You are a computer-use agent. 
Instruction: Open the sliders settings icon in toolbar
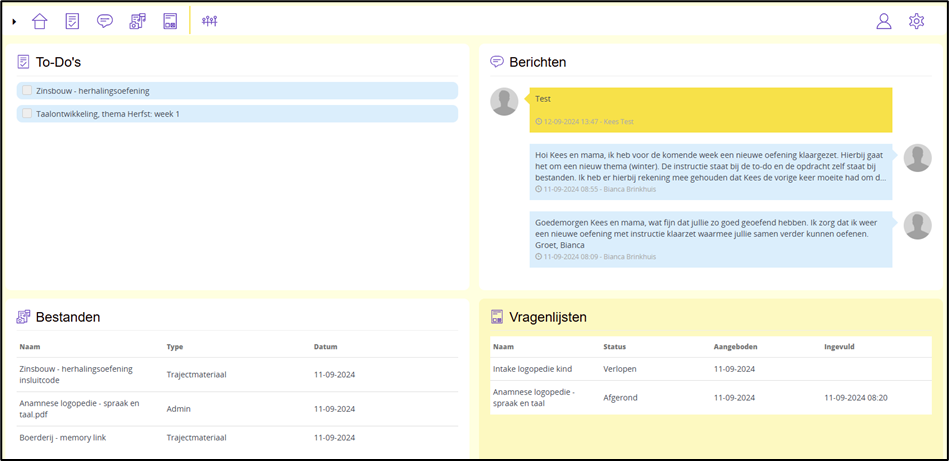pos(209,21)
